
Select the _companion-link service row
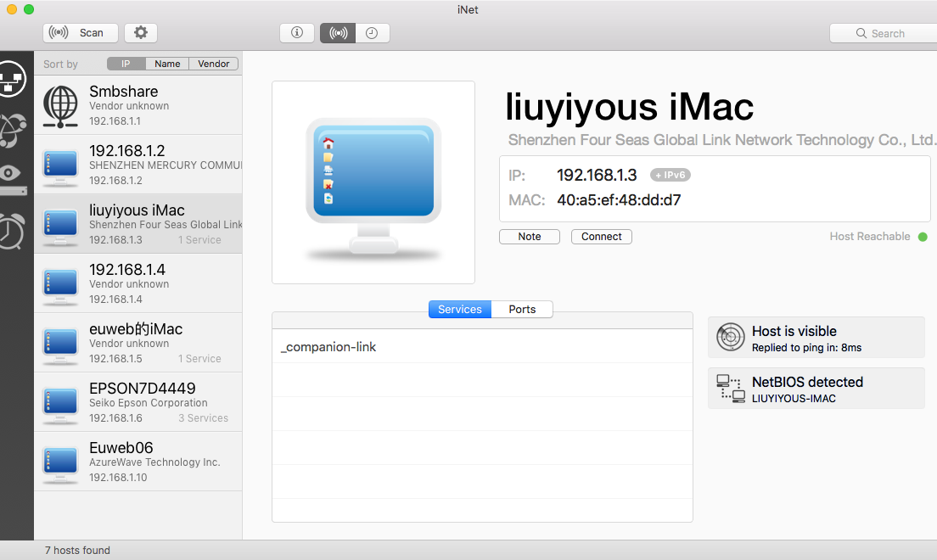482,347
